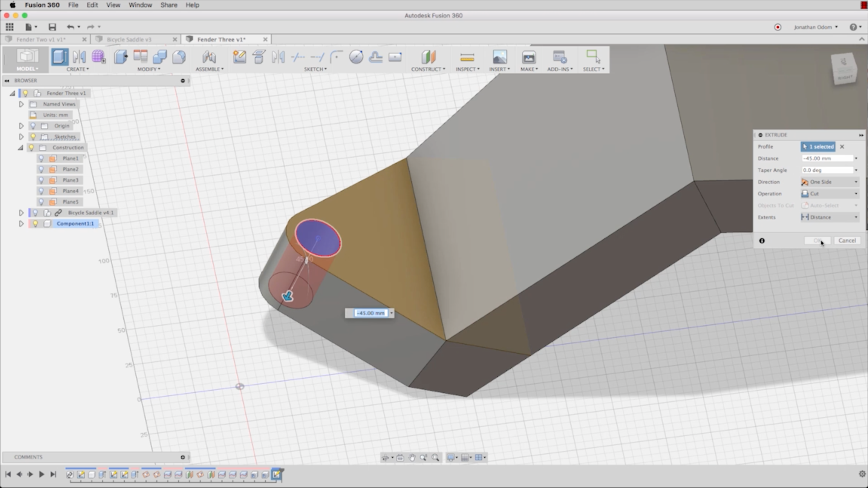868x488 pixels.
Task: Expand the Named Views tree node
Action: click(x=21, y=104)
